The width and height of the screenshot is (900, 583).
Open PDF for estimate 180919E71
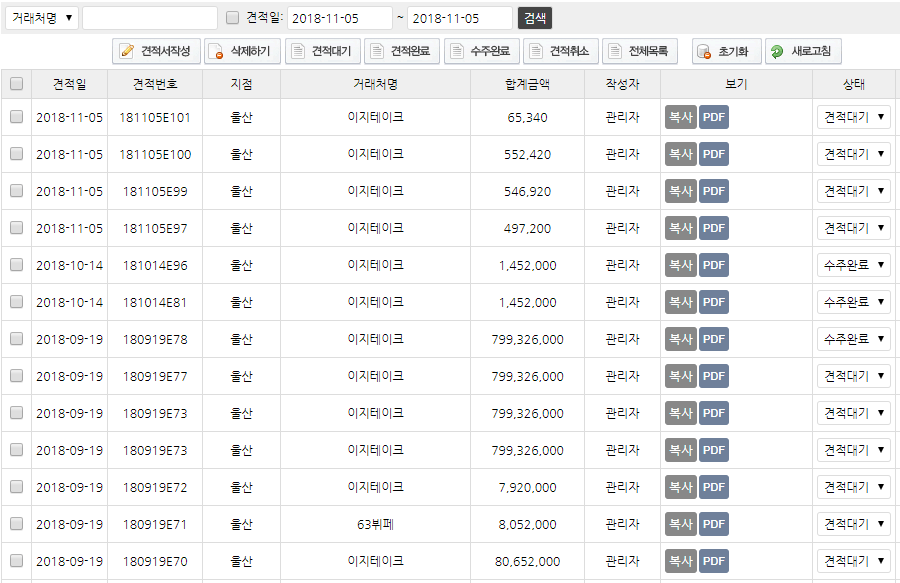pyautogui.click(x=714, y=524)
